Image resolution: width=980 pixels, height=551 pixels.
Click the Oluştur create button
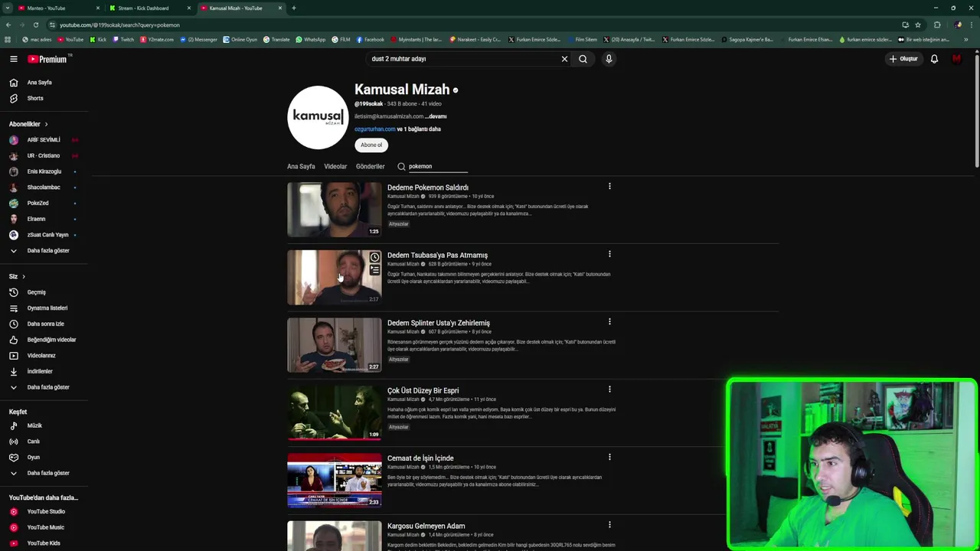[x=903, y=59]
